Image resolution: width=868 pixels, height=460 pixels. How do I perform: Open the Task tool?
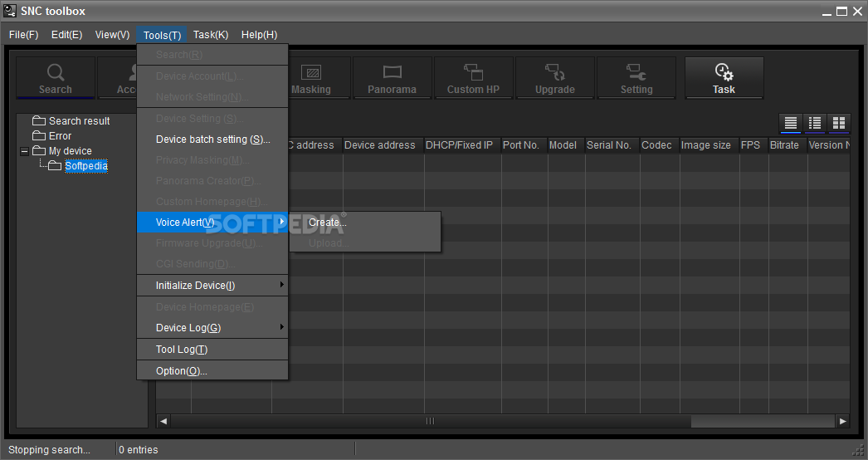pyautogui.click(x=724, y=77)
